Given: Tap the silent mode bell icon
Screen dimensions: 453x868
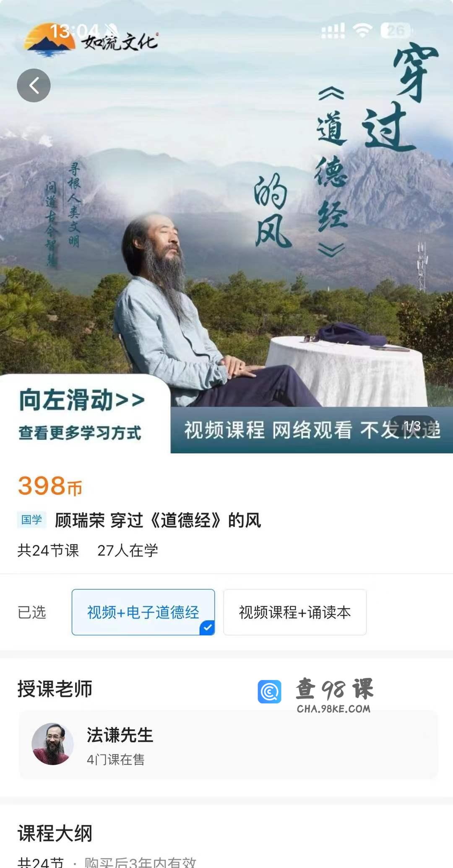Looking at the screenshot, I should pyautogui.click(x=112, y=30).
